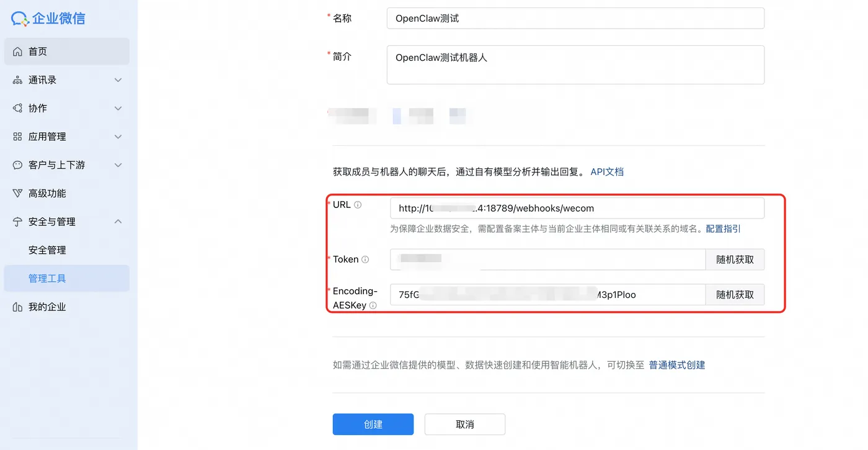This screenshot has width=868, height=450.
Task: Click the 协作 sidebar icon
Action: 17,108
